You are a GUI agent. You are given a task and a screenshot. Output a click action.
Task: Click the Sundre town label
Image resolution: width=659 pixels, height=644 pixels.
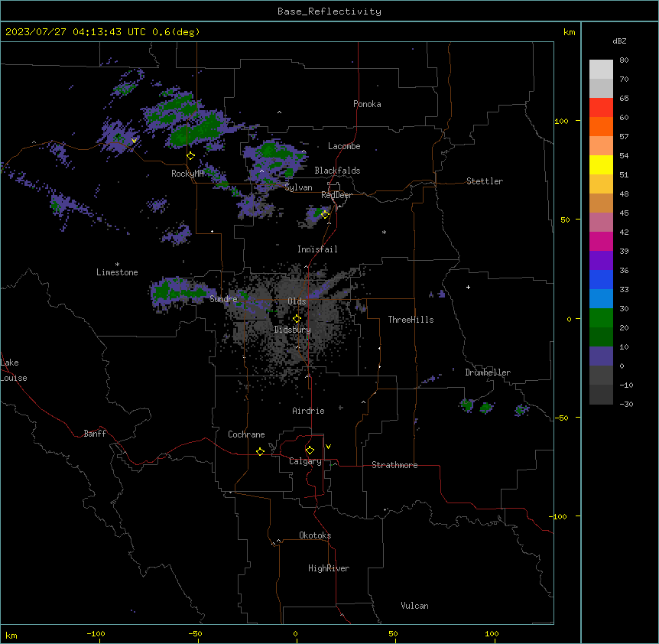pyautogui.click(x=223, y=299)
